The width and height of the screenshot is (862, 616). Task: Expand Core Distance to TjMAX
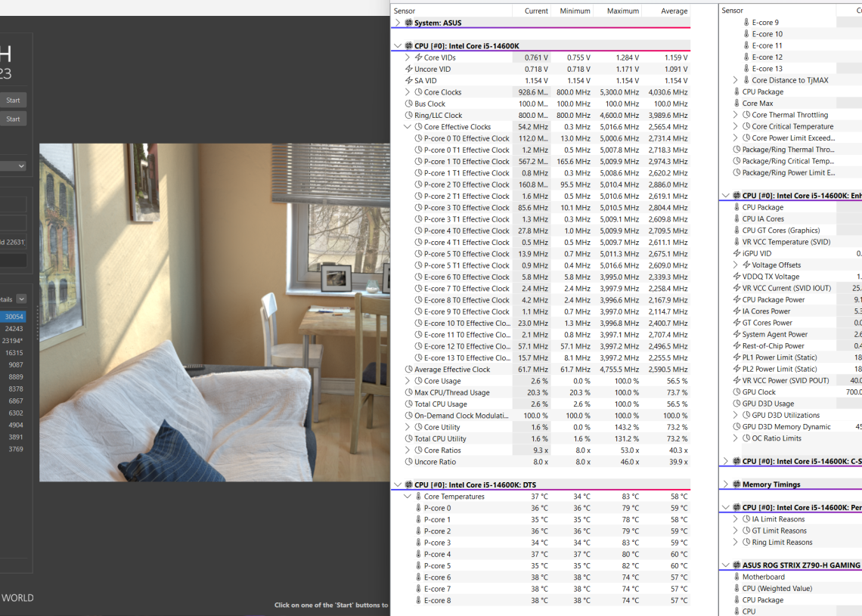pos(736,80)
